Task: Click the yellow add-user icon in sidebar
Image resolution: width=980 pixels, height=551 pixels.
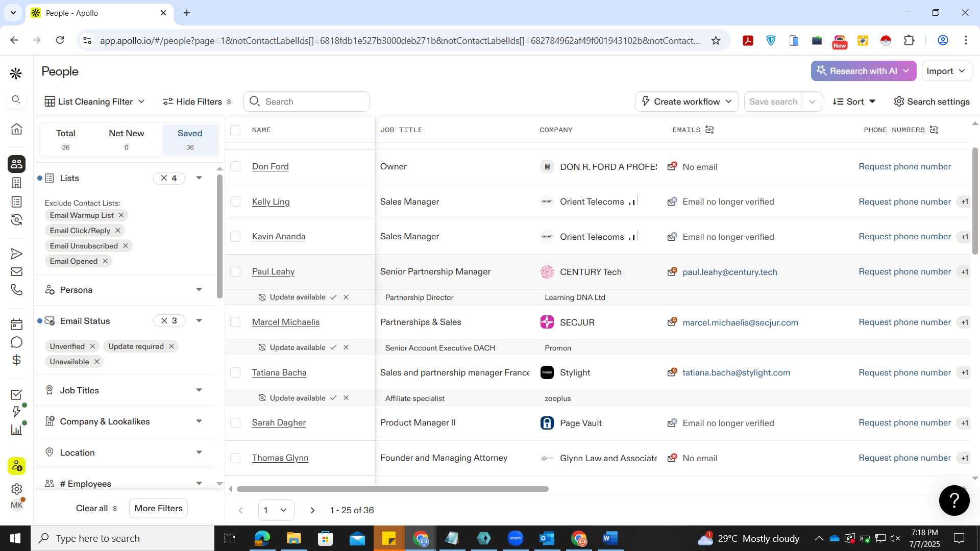Action: pos(16,466)
